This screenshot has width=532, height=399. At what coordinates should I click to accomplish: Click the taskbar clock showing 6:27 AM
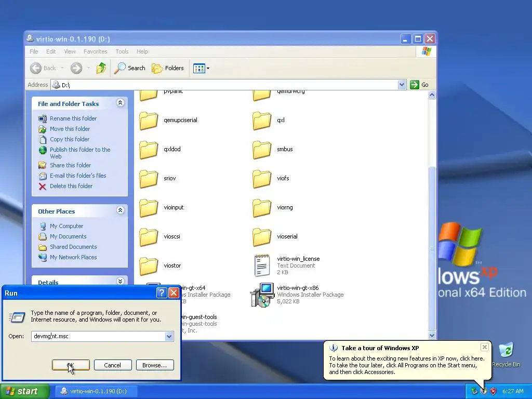click(x=513, y=392)
